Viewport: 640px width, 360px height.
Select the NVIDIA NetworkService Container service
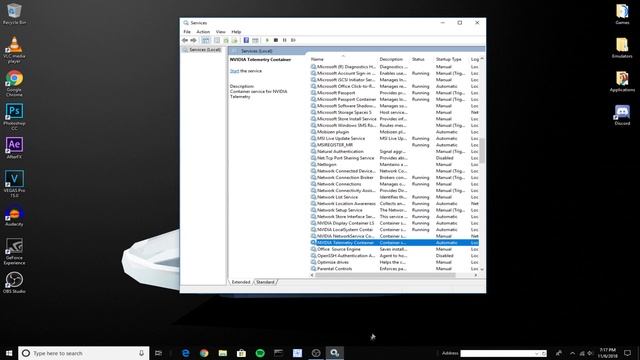(x=394, y=236)
